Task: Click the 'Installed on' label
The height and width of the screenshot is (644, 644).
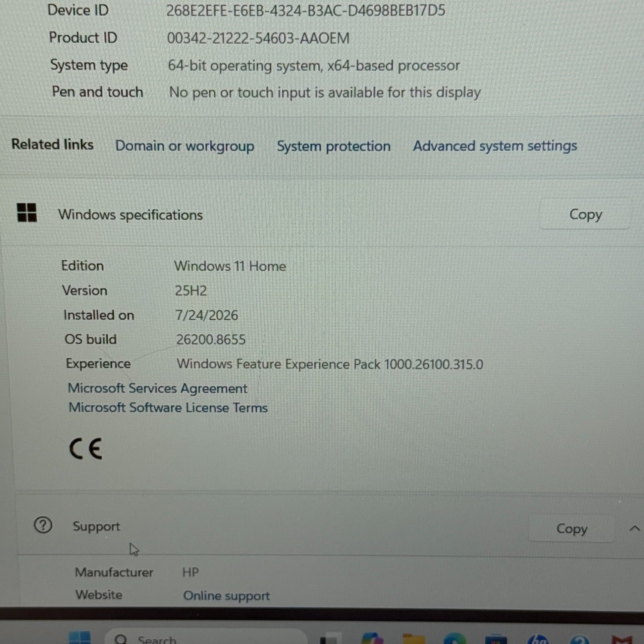Action: point(99,315)
